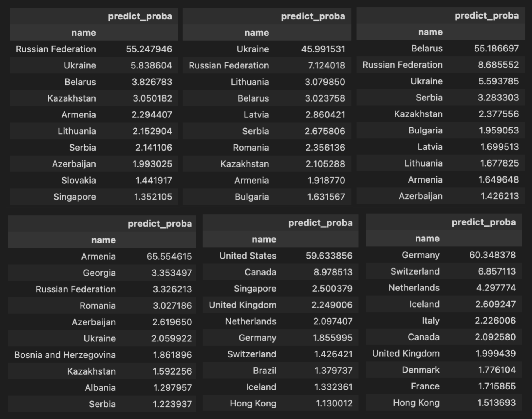Select the Albania row label
This screenshot has height=419, width=532.
click(x=100, y=387)
